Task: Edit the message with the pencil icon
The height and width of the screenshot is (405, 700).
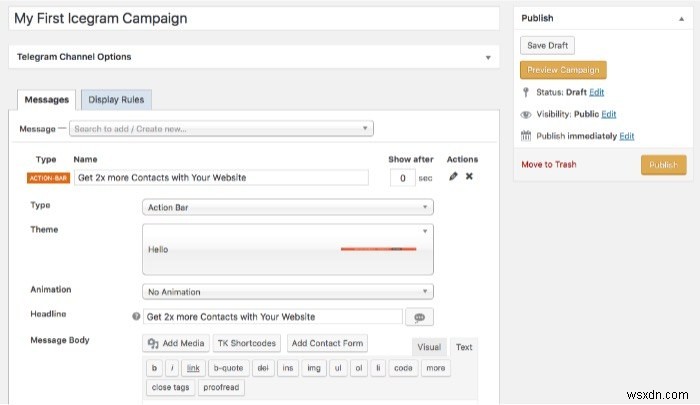Action: 454,177
